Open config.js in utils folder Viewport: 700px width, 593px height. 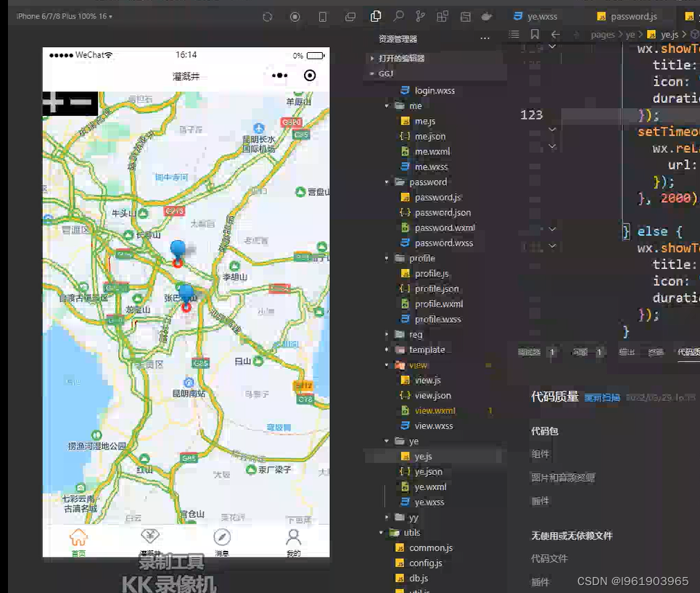tap(426, 563)
